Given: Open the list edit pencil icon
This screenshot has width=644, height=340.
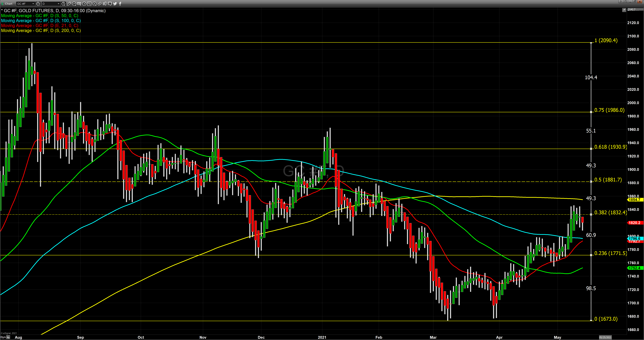Looking at the screenshot, I should pyautogui.click(x=104, y=4).
